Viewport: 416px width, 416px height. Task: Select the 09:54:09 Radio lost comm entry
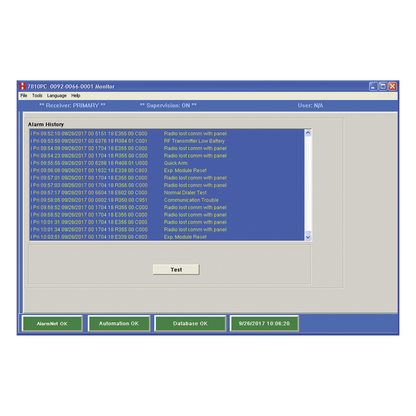tap(167, 148)
